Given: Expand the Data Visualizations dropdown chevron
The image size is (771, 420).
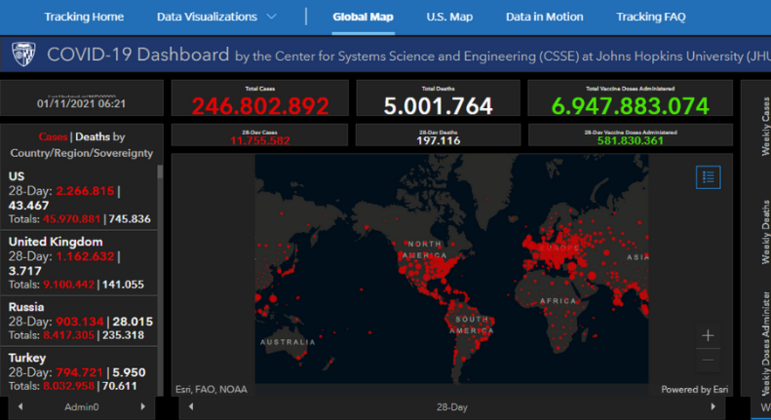Looking at the screenshot, I should tap(271, 17).
